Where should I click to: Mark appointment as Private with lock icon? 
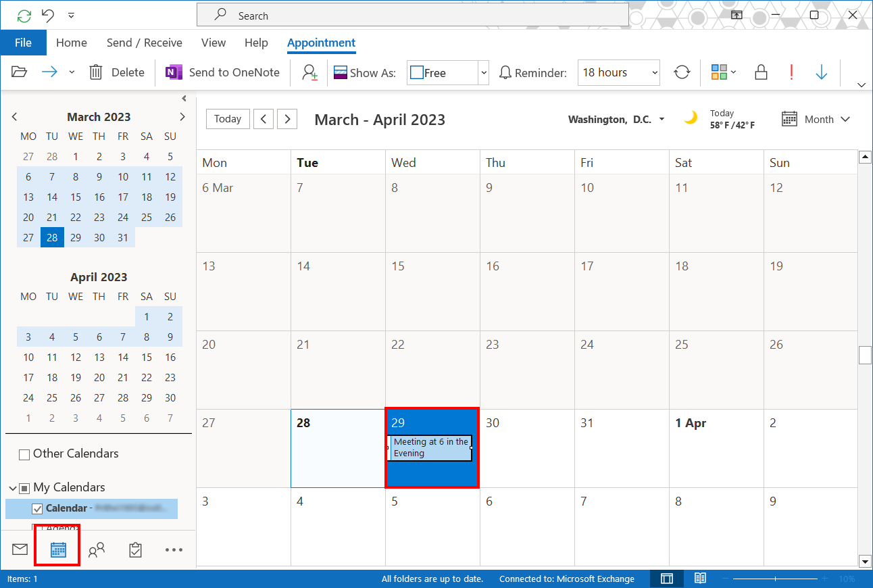click(761, 72)
